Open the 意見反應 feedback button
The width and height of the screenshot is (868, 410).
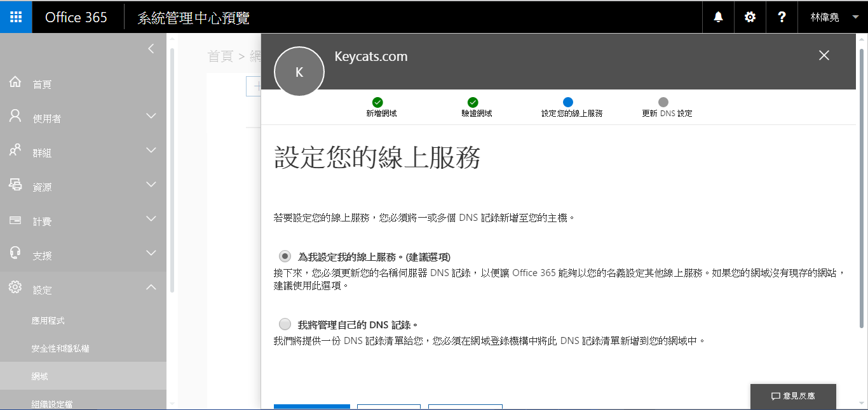point(793,396)
